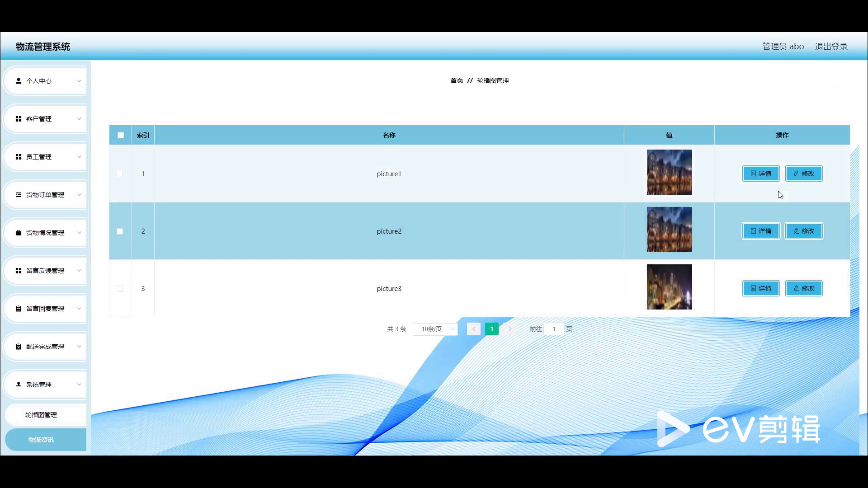Select page 1 in pagination
This screenshot has width=868, height=488.
tap(492, 329)
